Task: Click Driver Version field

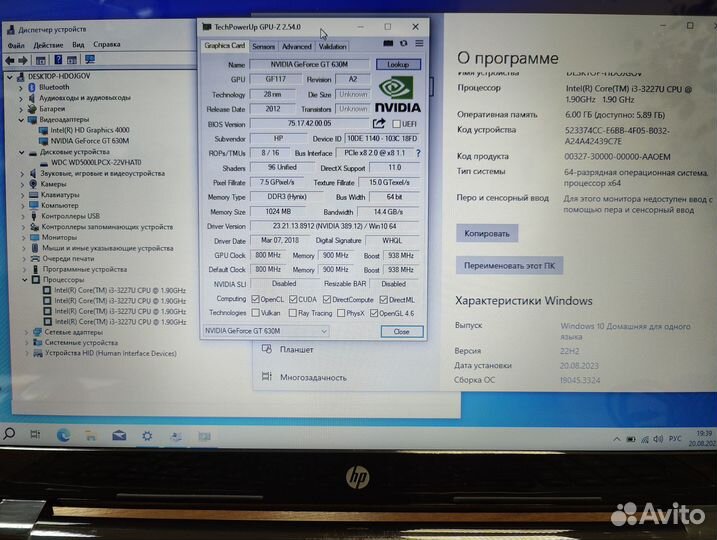Action: click(334, 226)
